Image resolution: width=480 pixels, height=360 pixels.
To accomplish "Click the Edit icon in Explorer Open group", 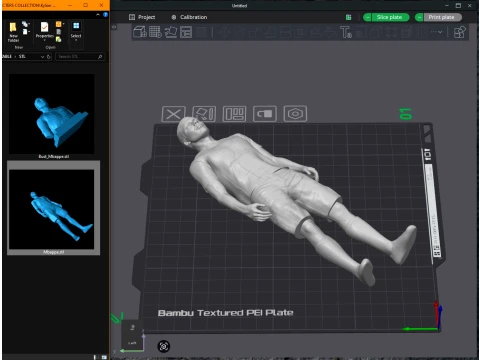I will point(59,32).
